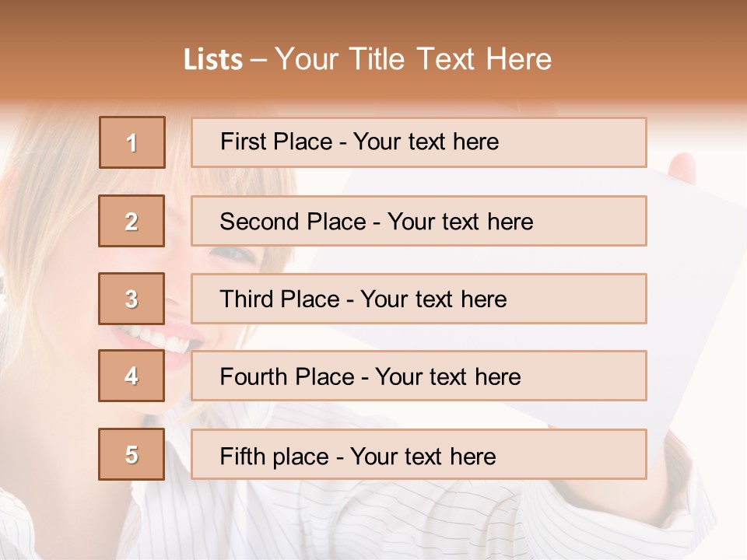The width and height of the screenshot is (747, 560).
Task: Select the number 2 box
Action: pyautogui.click(x=132, y=221)
